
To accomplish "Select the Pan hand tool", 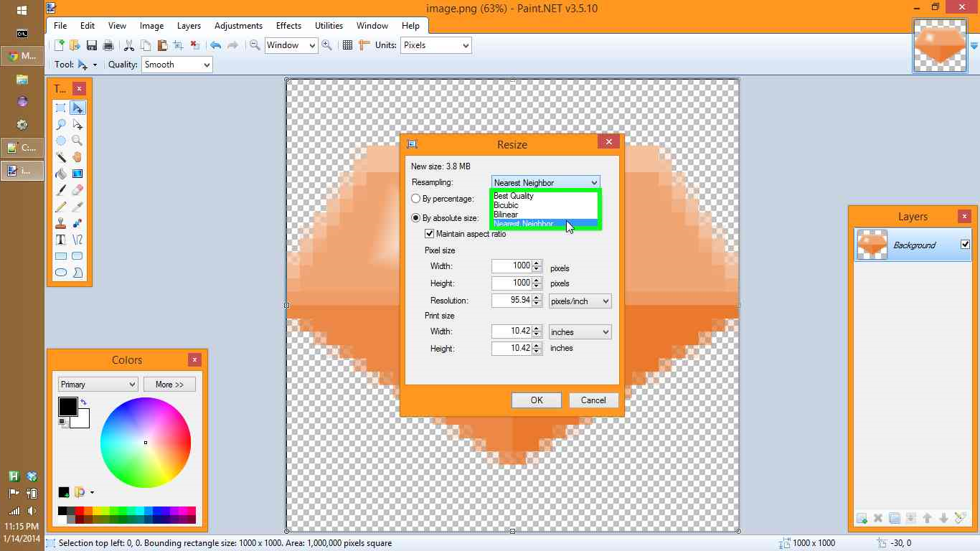I will pyautogui.click(x=77, y=157).
